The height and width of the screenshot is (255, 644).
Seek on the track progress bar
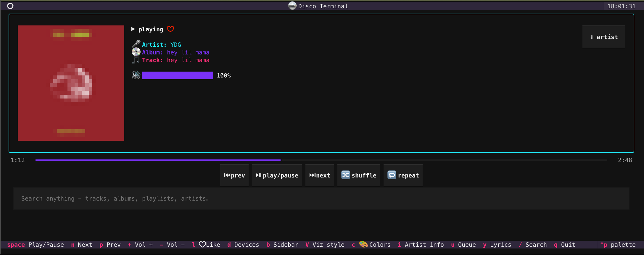[321, 160]
